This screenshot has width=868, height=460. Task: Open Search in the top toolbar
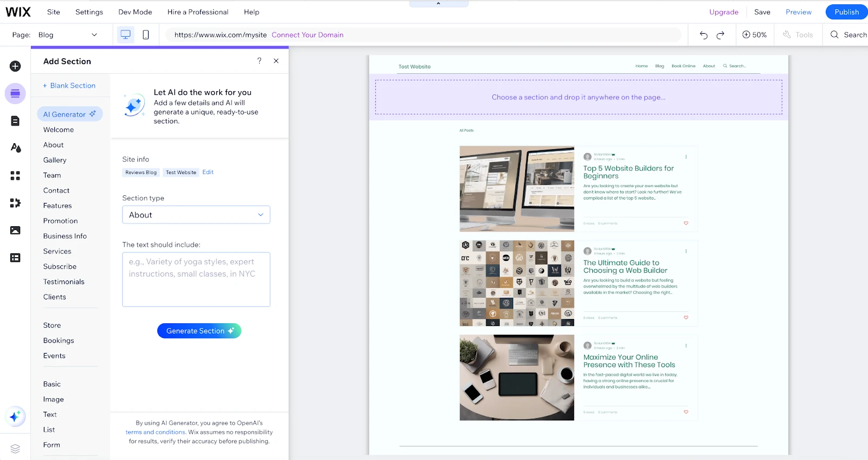click(848, 35)
